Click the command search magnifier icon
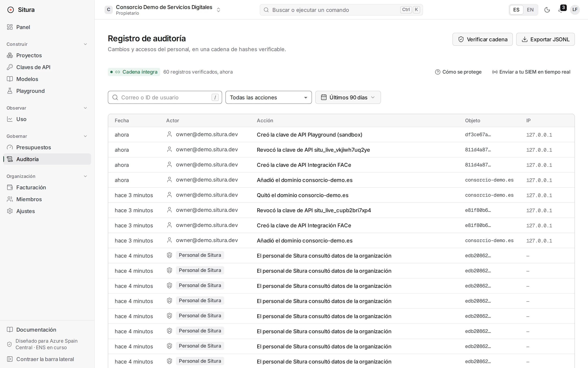 pos(266,10)
